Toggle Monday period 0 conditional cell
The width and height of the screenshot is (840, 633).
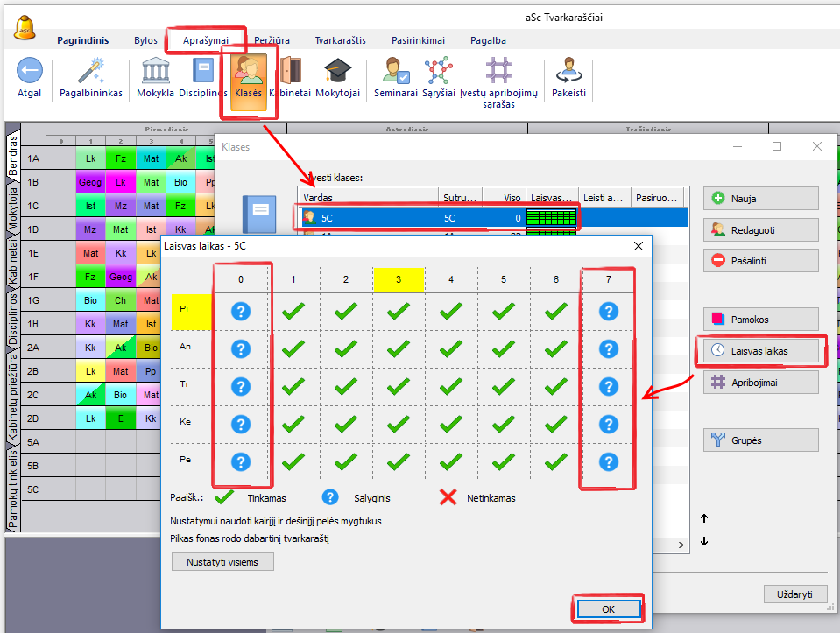click(x=241, y=310)
